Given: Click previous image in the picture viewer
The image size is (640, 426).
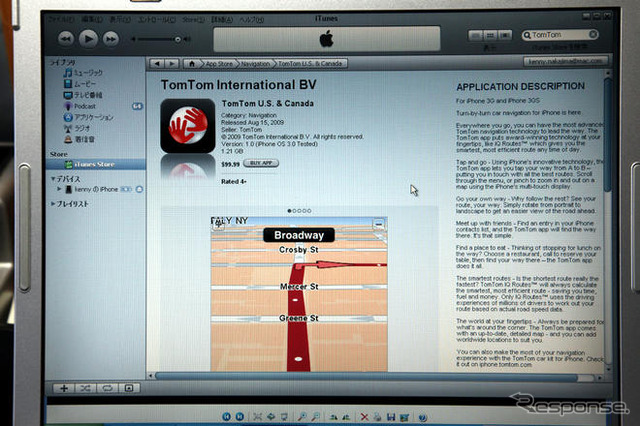Looking at the screenshot, I should (x=226, y=417).
